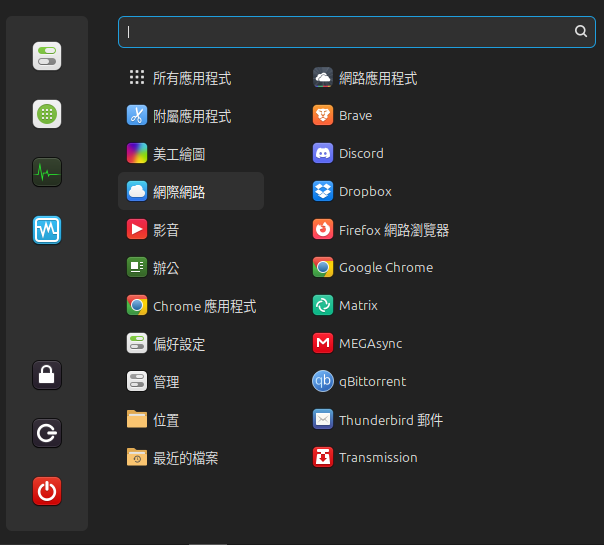Open the blue waveform monitor favorite icon
604x545 pixels.
[x=47, y=230]
